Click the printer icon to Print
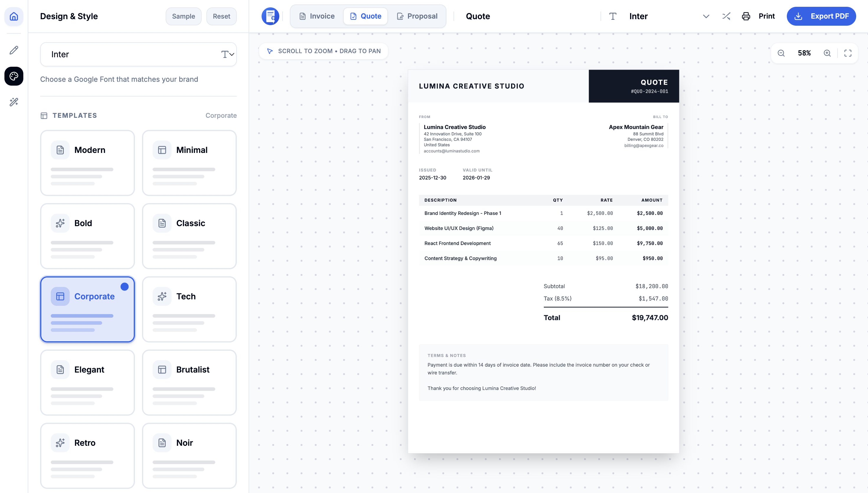 (746, 16)
